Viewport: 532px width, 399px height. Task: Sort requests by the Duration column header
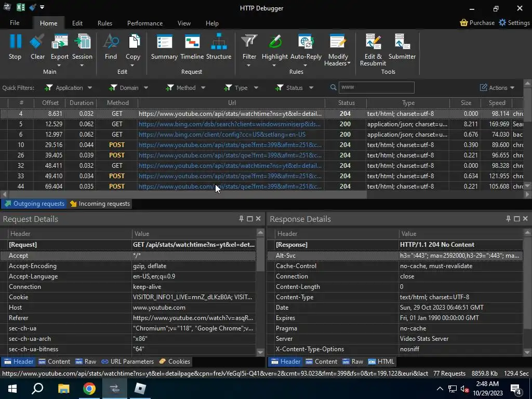pos(82,103)
